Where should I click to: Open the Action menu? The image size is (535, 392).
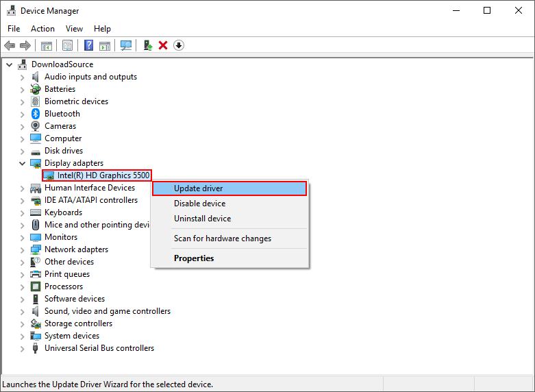coord(42,29)
